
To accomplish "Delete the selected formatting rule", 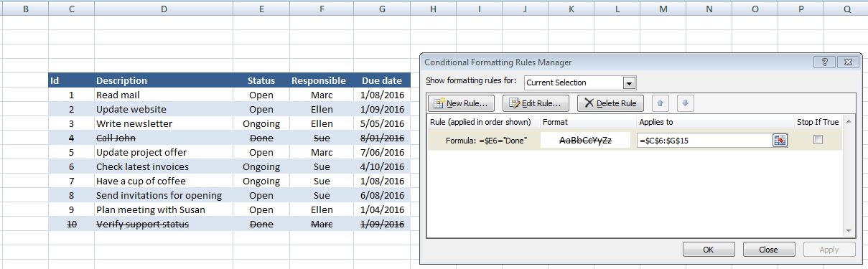I will point(610,103).
